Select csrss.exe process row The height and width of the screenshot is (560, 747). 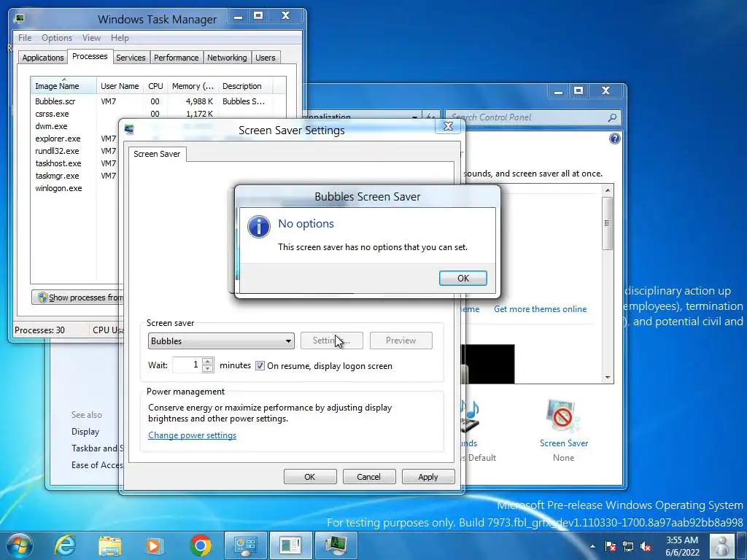coord(158,114)
